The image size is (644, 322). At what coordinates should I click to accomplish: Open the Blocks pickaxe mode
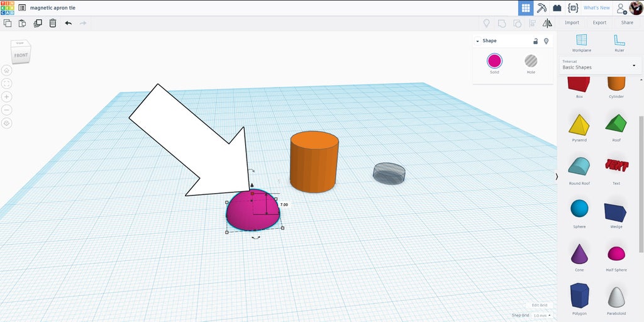point(541,8)
